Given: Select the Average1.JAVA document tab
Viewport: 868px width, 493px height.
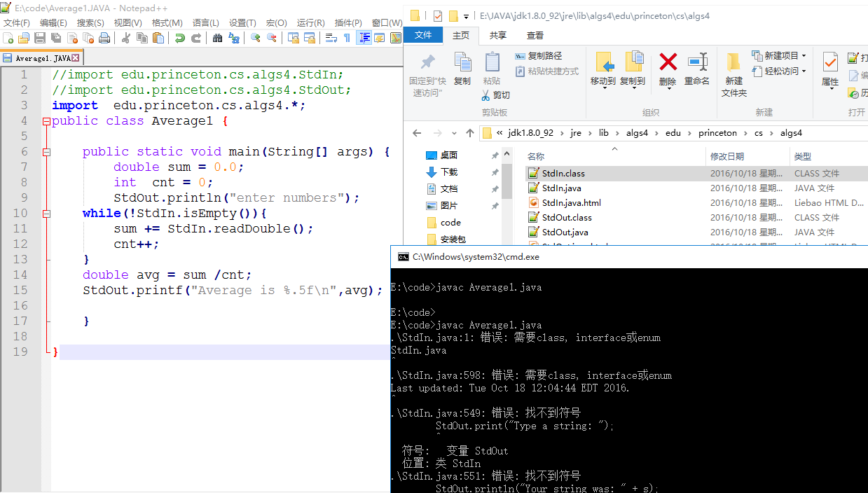Looking at the screenshot, I should click(x=41, y=58).
